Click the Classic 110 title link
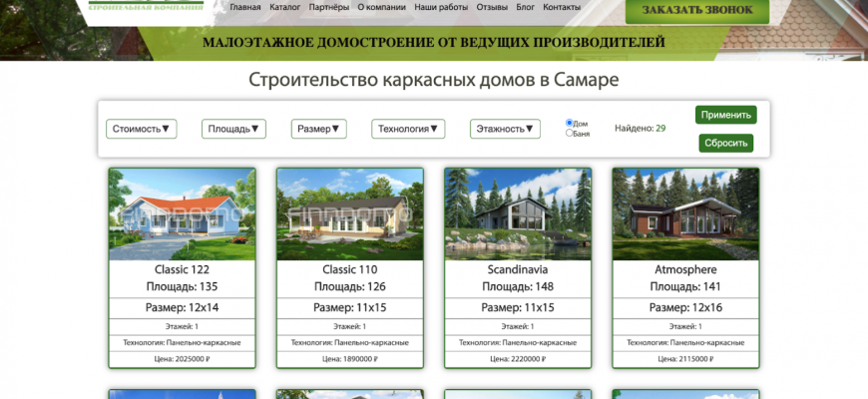Screen dimensions: 868x399 pyautogui.click(x=349, y=269)
